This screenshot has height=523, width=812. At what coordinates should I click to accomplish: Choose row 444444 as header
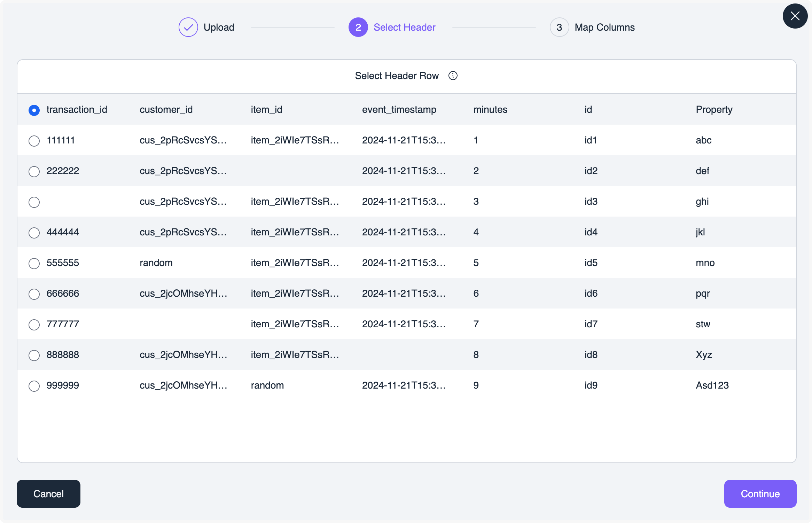point(34,233)
